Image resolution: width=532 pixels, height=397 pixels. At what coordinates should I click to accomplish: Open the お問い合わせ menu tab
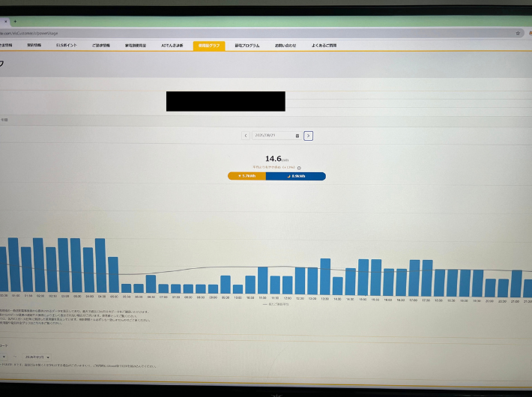click(x=285, y=46)
